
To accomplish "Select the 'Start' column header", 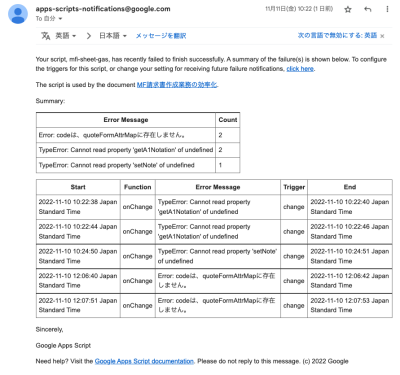I will click(x=78, y=187).
